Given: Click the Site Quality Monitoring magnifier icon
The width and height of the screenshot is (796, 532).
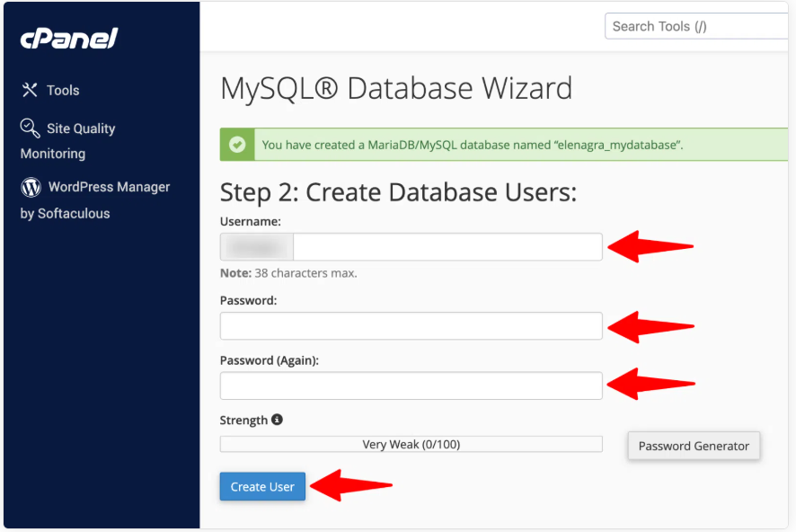Looking at the screenshot, I should point(30,128).
